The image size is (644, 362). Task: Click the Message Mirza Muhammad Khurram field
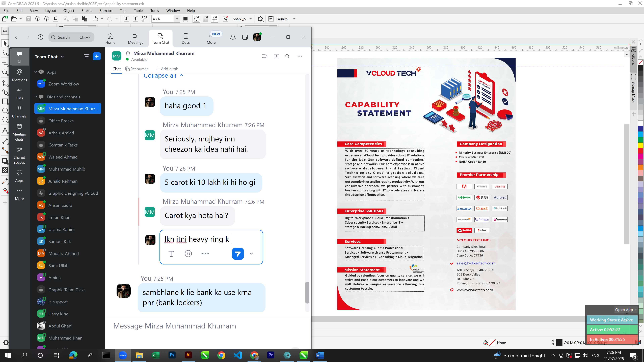(x=208, y=326)
